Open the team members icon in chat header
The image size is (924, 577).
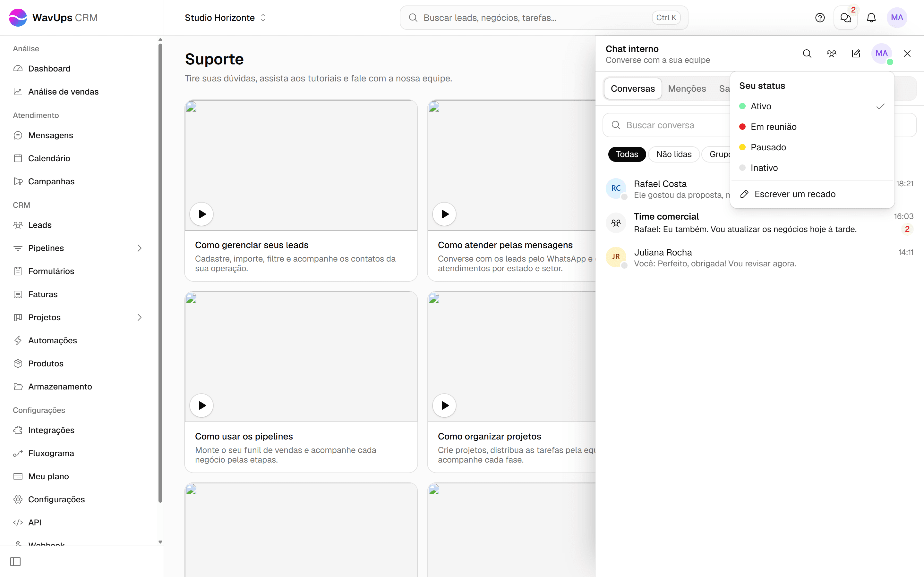pos(832,54)
